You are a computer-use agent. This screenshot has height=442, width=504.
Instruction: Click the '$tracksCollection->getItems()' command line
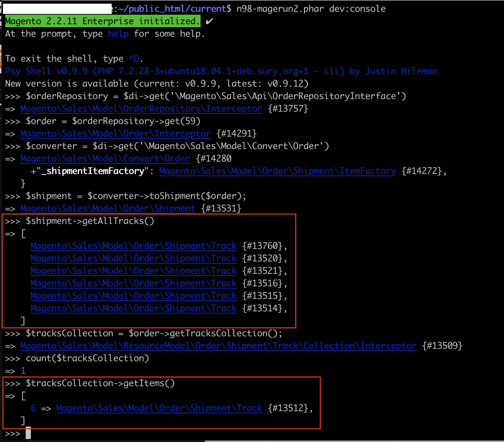100,383
